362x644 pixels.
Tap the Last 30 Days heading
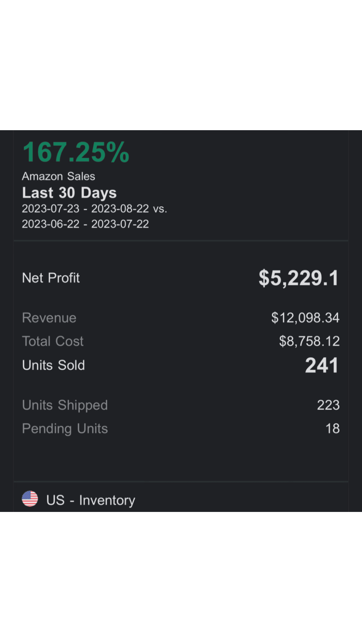(69, 193)
